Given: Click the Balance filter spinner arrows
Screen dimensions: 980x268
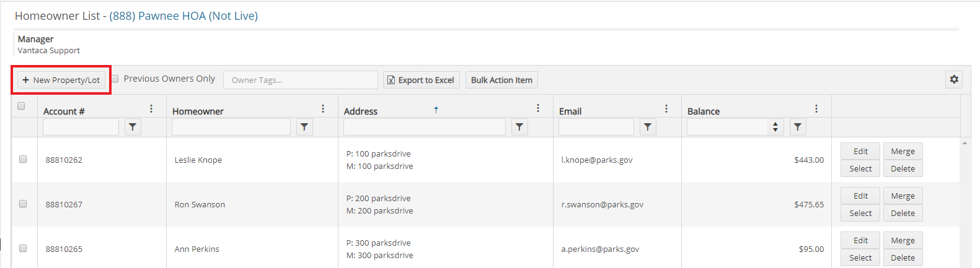Looking at the screenshot, I should coord(775,127).
